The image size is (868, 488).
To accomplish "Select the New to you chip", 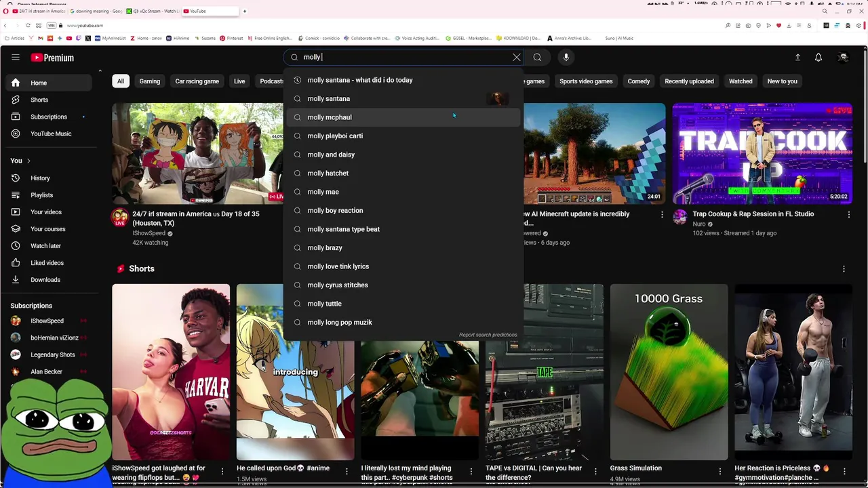I will pos(783,81).
